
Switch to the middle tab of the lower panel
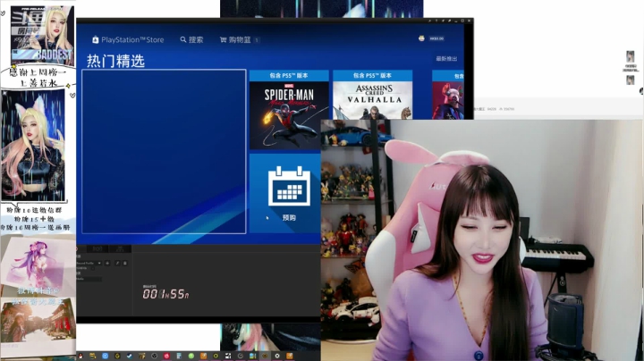point(97,248)
